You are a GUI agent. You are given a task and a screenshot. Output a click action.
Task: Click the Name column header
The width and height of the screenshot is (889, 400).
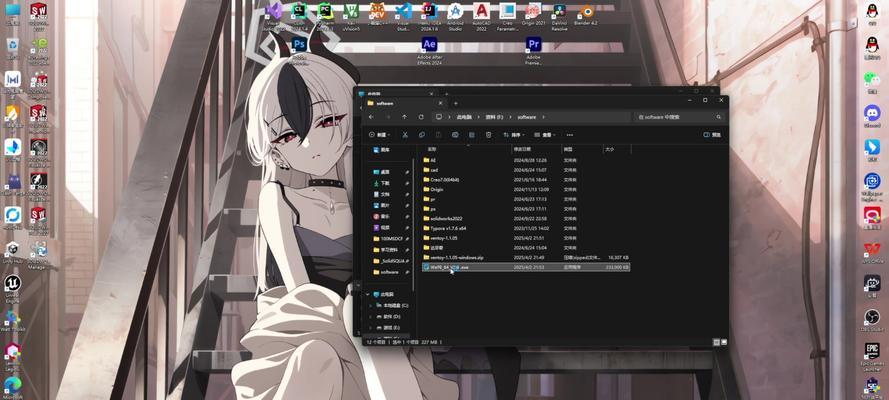click(467, 149)
